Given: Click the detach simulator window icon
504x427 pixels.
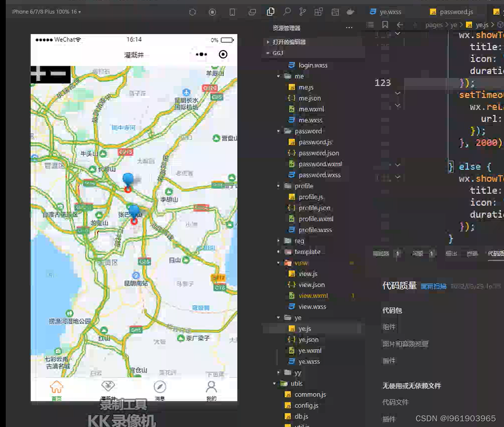Looking at the screenshot, I should [252, 12].
